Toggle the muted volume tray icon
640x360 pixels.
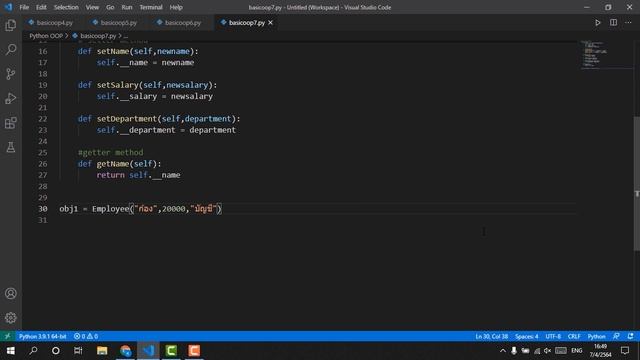tap(548, 351)
